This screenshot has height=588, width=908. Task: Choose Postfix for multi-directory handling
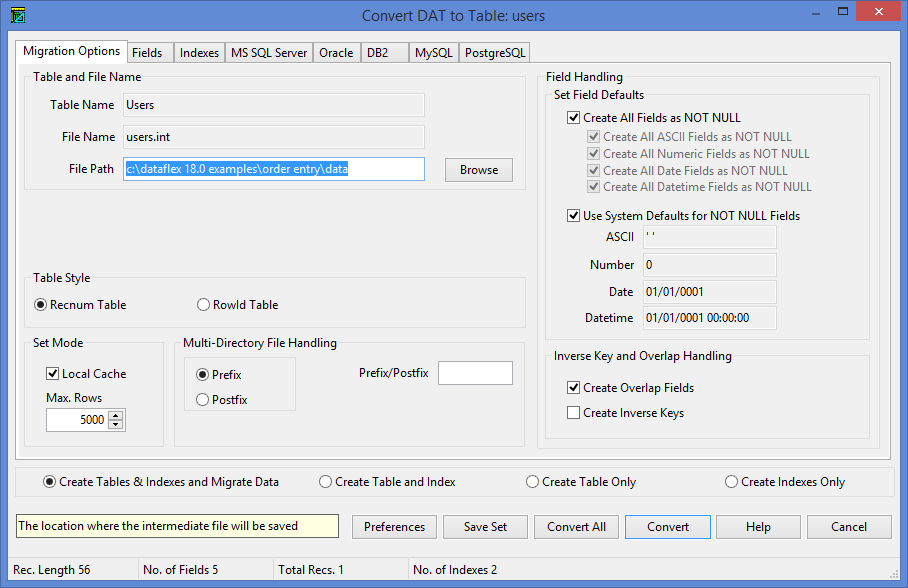coord(203,400)
